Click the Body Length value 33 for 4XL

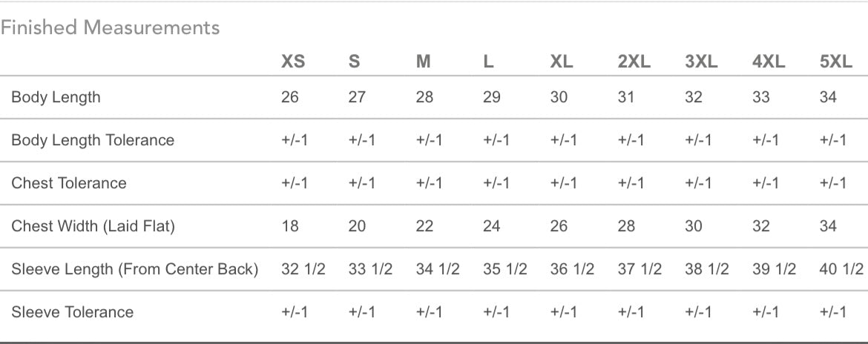point(761,97)
